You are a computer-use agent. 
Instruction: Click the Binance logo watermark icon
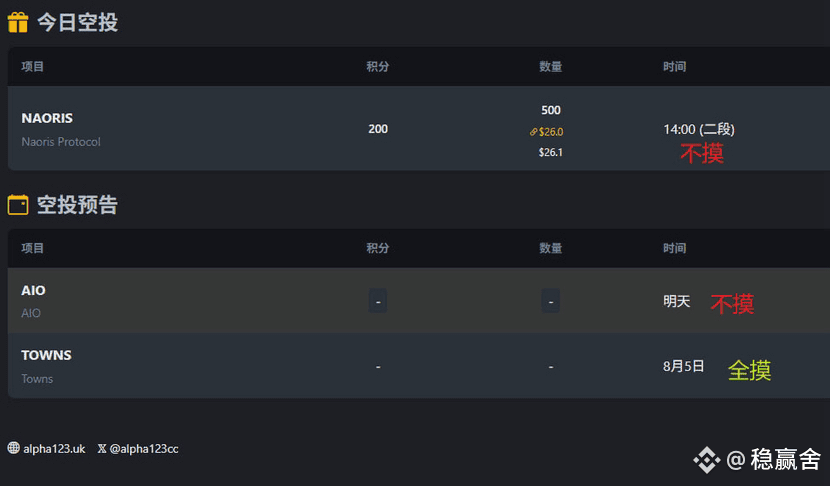pyautogui.click(x=707, y=460)
